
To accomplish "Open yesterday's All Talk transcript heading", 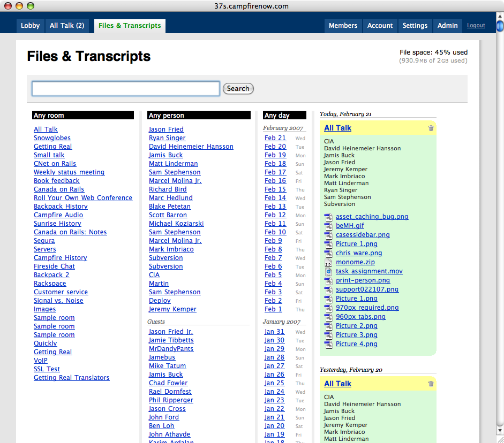I will pos(337,384).
